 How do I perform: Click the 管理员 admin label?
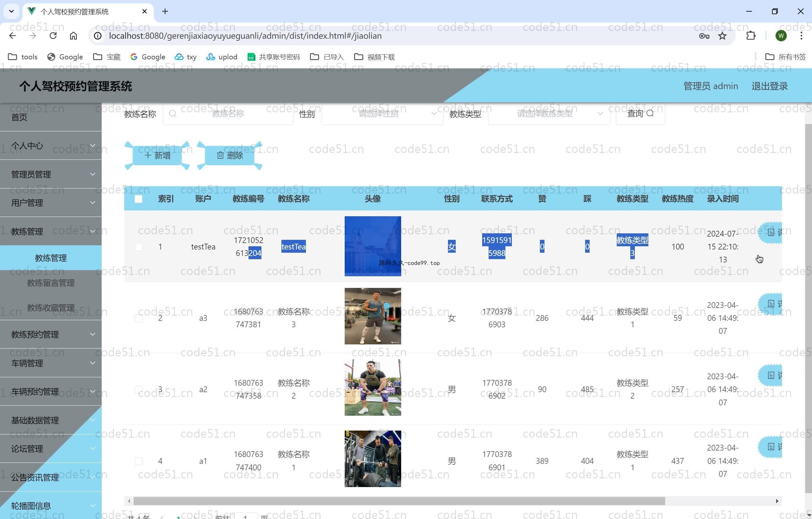click(711, 86)
